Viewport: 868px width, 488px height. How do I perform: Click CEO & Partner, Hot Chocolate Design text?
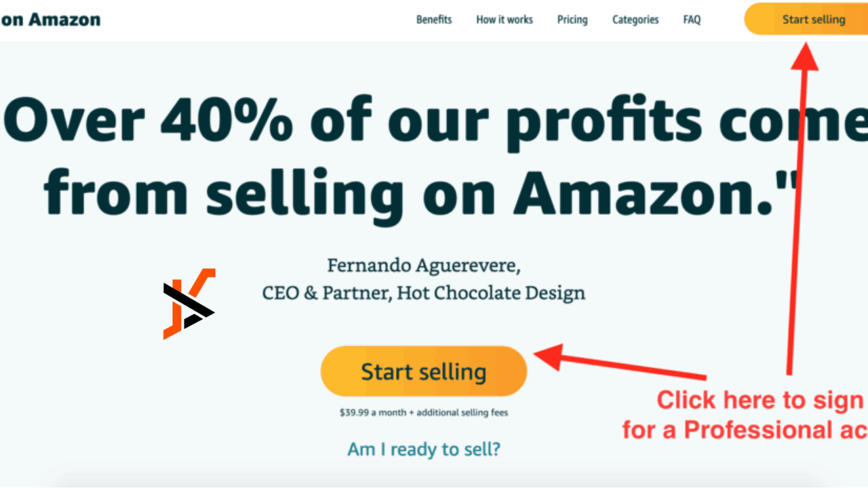point(424,293)
